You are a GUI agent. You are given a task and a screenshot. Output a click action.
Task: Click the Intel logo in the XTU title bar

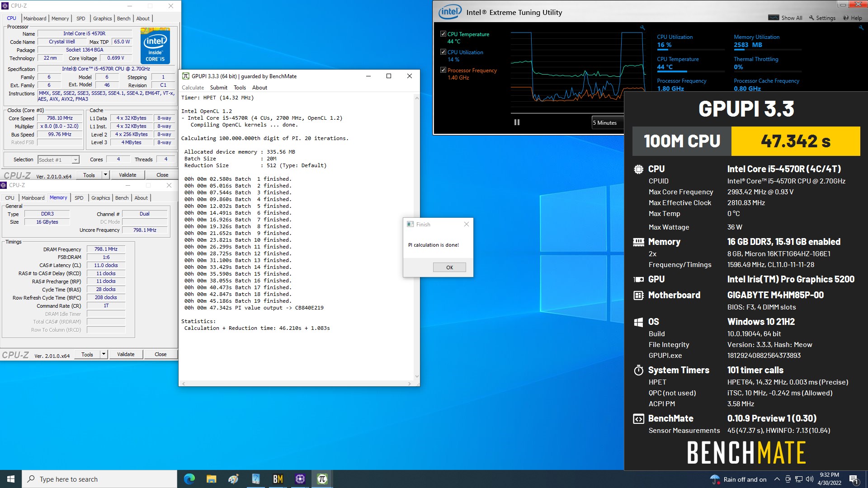450,12
